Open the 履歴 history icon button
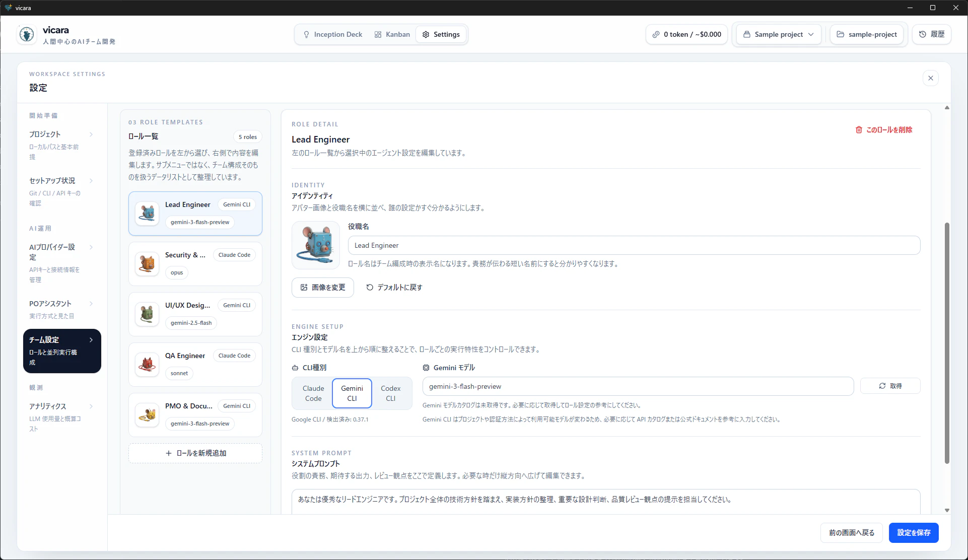 [x=931, y=34]
